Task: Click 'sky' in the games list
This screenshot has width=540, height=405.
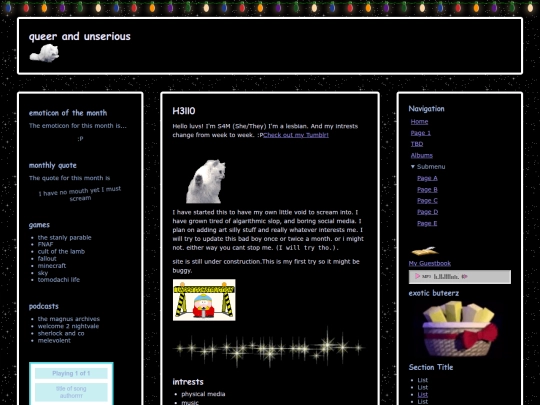Action: pos(43,273)
